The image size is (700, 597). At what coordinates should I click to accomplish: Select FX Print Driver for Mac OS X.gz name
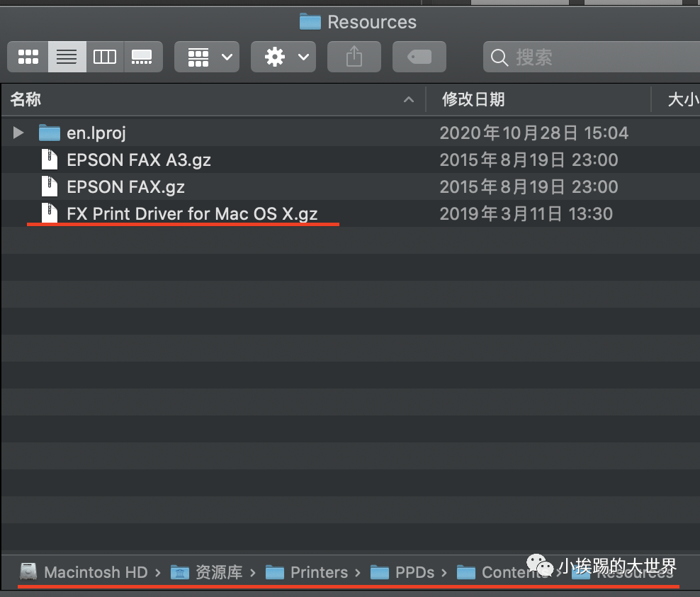click(193, 213)
